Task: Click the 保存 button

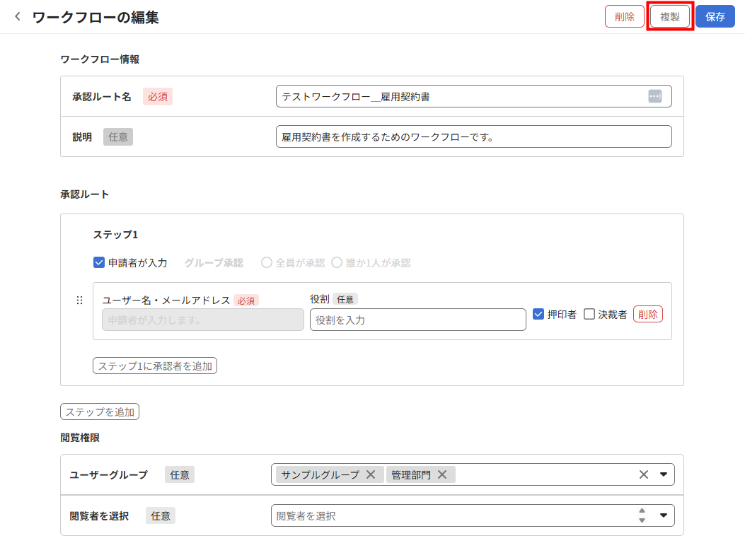Action: 715,17
